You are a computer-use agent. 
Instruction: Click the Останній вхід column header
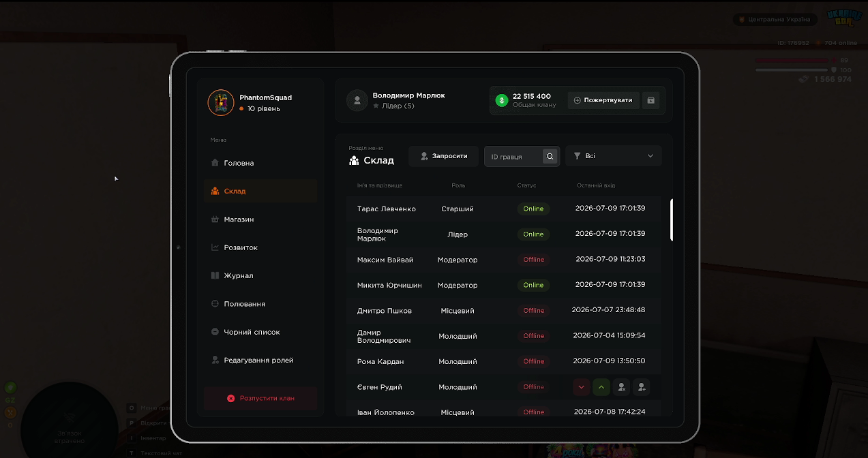596,185
